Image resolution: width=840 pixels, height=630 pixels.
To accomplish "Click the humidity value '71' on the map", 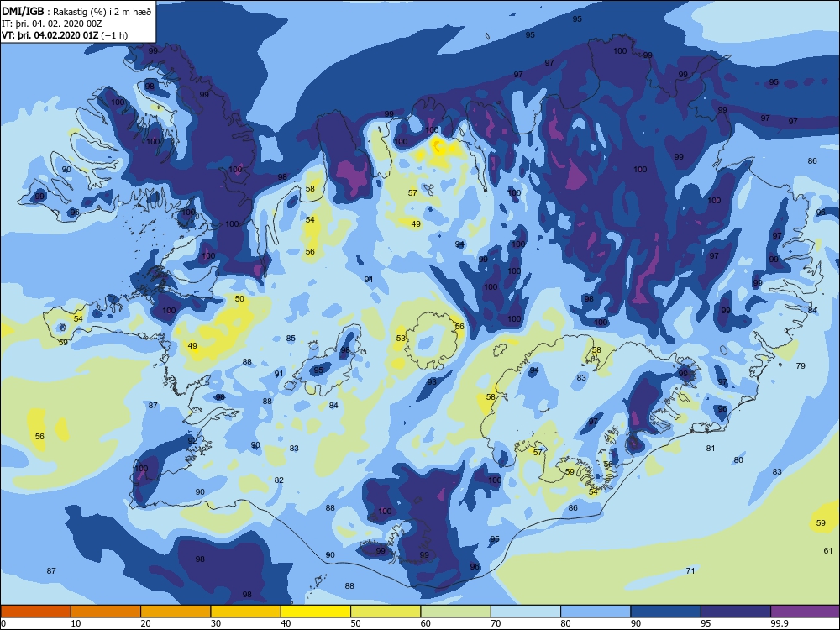I will (690, 571).
